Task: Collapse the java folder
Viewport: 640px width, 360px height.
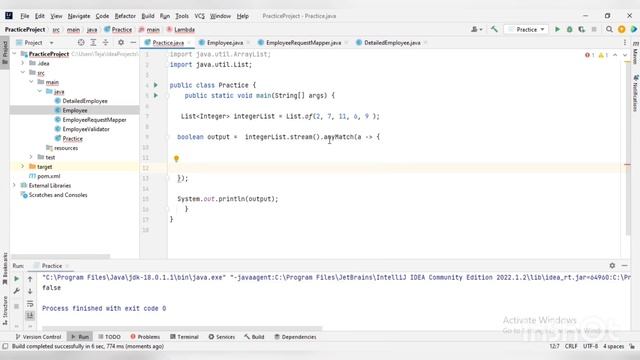Action: (x=40, y=91)
